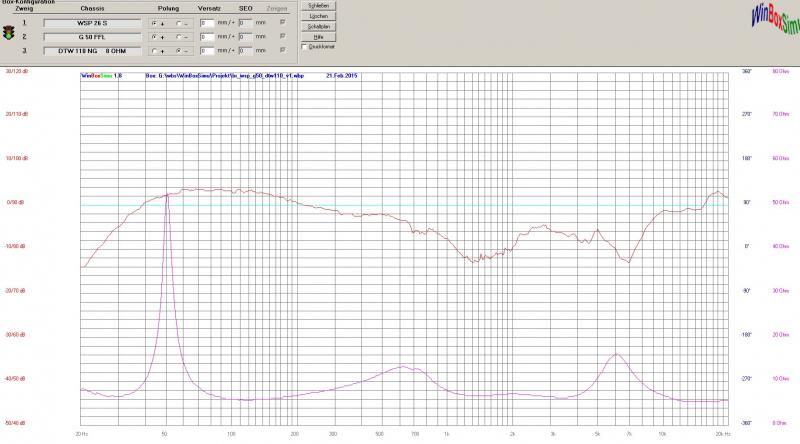Set DTW 110 NG polarity to positive

tap(153, 48)
